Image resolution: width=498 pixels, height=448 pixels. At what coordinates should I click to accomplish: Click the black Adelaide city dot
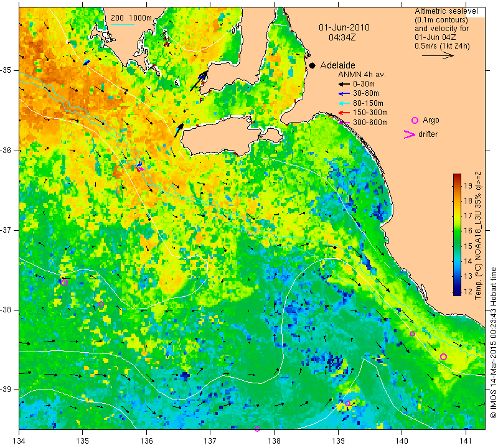coord(312,65)
